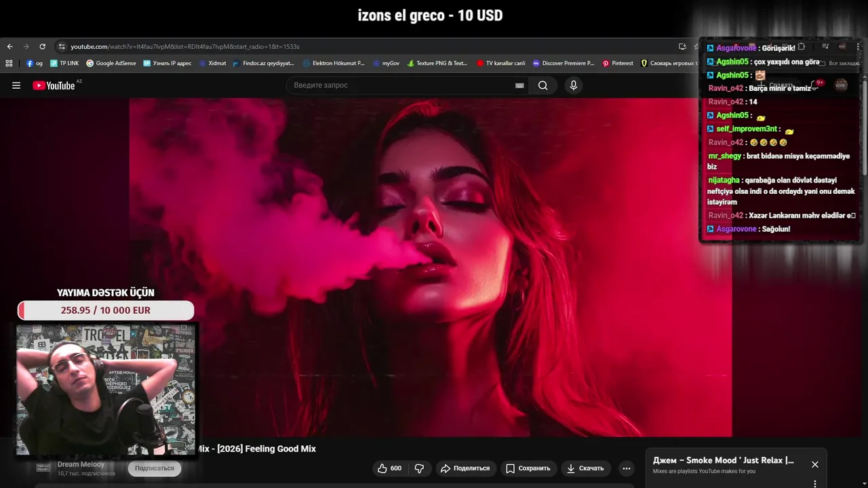The image size is (868, 488).
Task: Open the 'Словарь игровых' bookmark
Action: [x=669, y=63]
